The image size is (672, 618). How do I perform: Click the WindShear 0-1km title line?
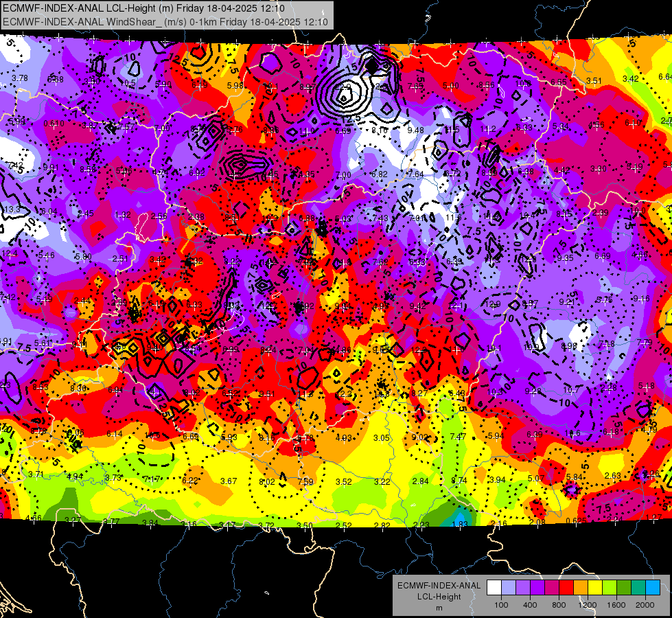coord(165,22)
